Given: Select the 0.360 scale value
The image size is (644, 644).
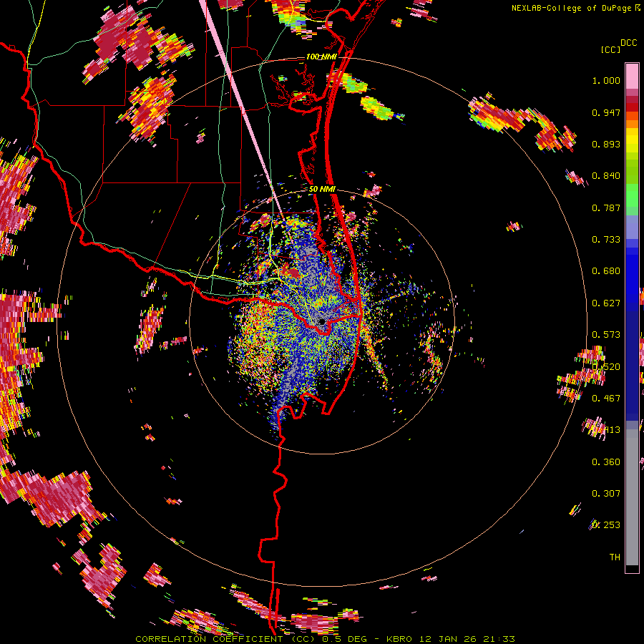Looking at the screenshot, I should tap(606, 462).
